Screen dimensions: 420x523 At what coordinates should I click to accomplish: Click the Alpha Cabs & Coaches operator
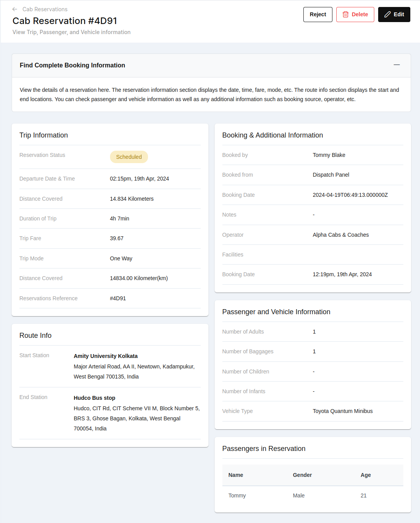click(x=341, y=235)
